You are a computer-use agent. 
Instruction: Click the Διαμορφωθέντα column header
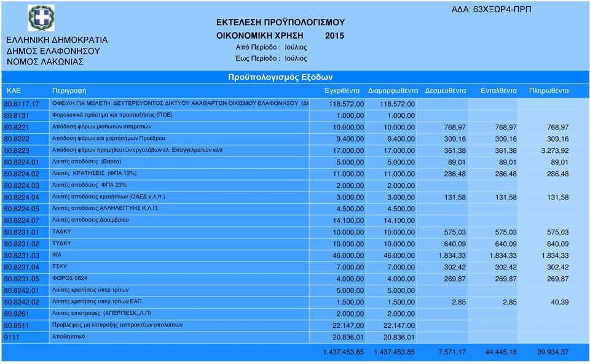point(393,90)
